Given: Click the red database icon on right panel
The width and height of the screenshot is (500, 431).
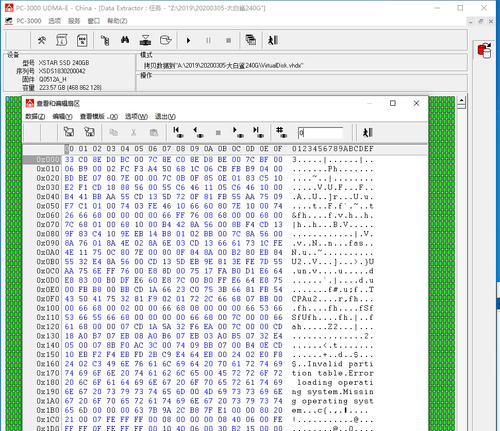Looking at the screenshot, I should tap(484, 51).
